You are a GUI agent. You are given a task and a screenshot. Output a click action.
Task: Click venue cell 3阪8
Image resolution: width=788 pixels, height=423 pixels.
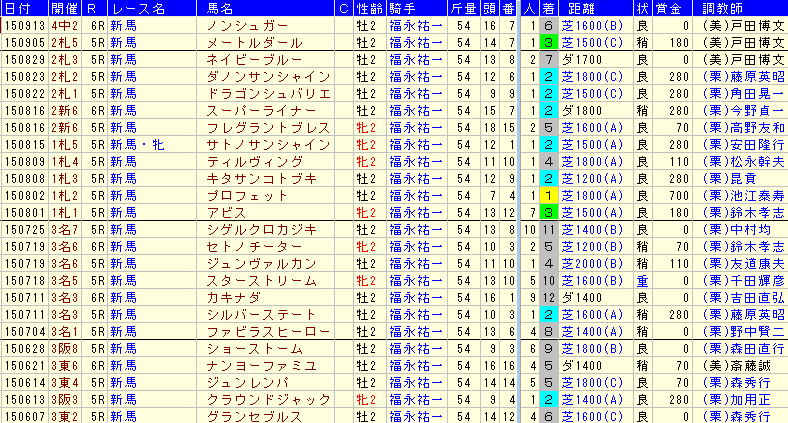pyautogui.click(x=64, y=349)
